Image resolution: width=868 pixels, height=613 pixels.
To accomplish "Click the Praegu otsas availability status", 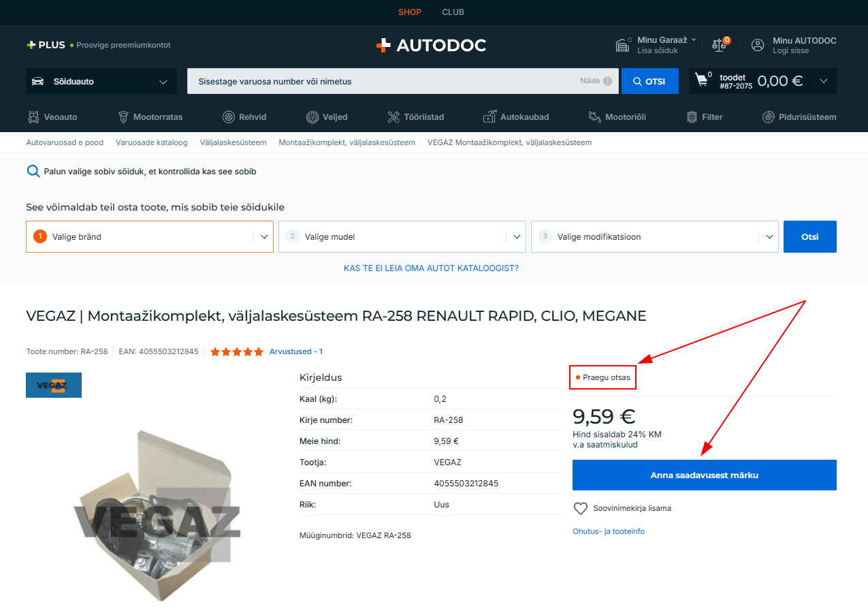I will 602,377.
